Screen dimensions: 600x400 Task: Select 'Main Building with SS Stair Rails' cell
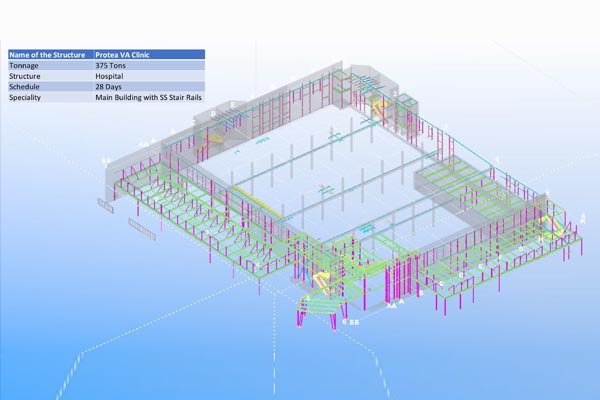pyautogui.click(x=148, y=98)
